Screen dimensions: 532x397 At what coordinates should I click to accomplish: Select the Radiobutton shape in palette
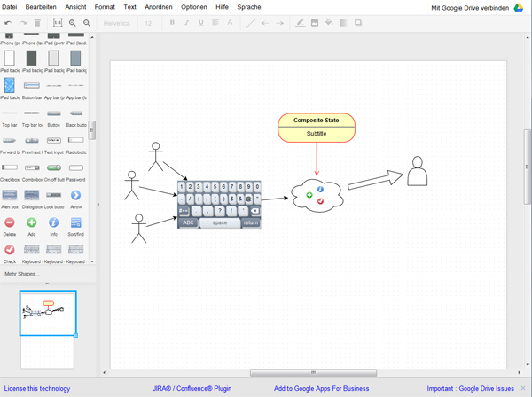(75, 140)
